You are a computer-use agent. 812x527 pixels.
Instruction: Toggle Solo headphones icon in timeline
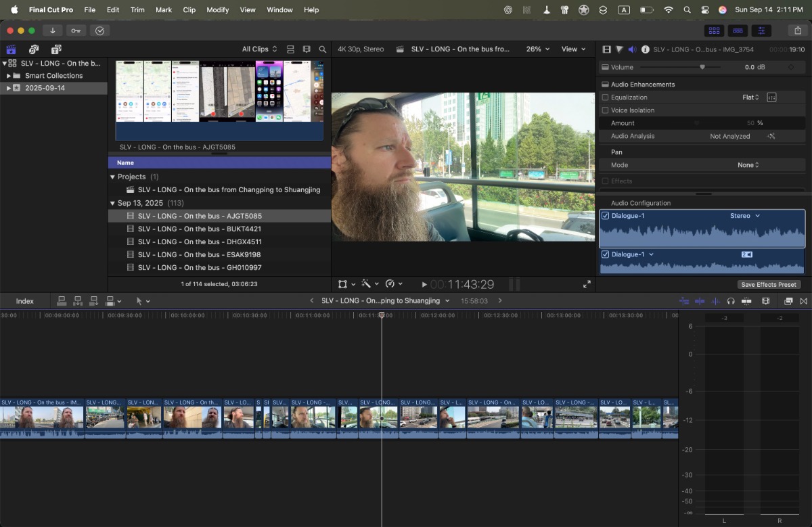[x=731, y=301]
